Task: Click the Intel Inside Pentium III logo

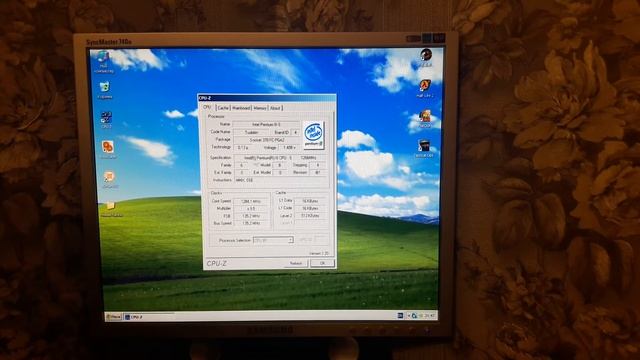Action: (x=313, y=134)
